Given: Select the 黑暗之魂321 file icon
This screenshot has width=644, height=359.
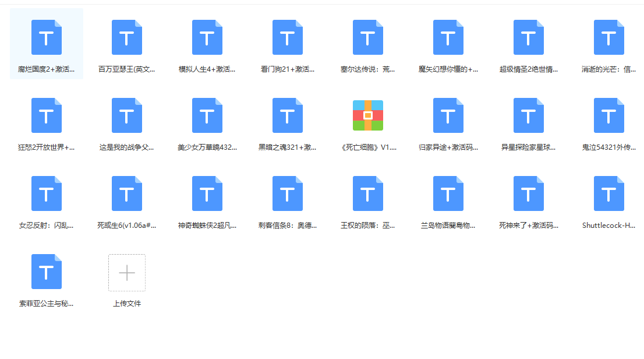Looking at the screenshot, I should [x=288, y=115].
